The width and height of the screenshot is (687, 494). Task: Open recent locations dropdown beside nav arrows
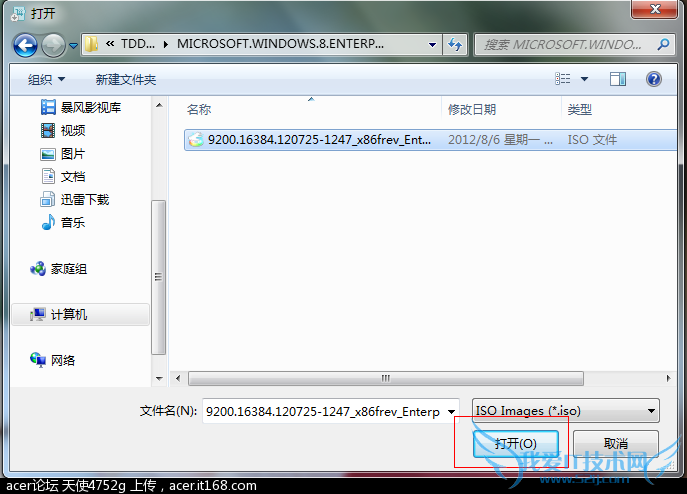point(73,46)
